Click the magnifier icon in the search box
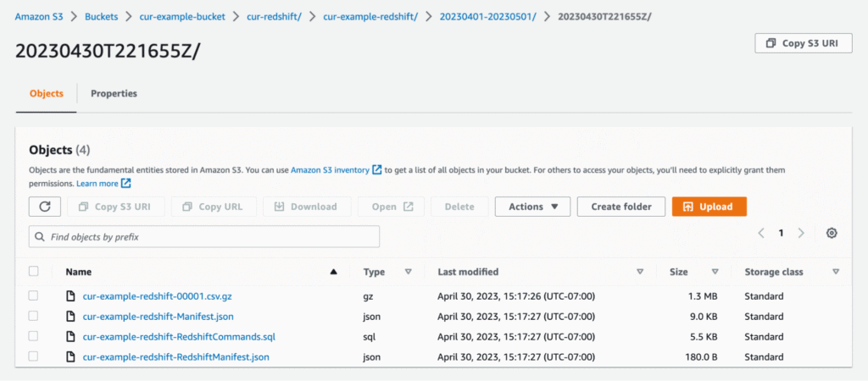This screenshot has width=868, height=381. [39, 237]
